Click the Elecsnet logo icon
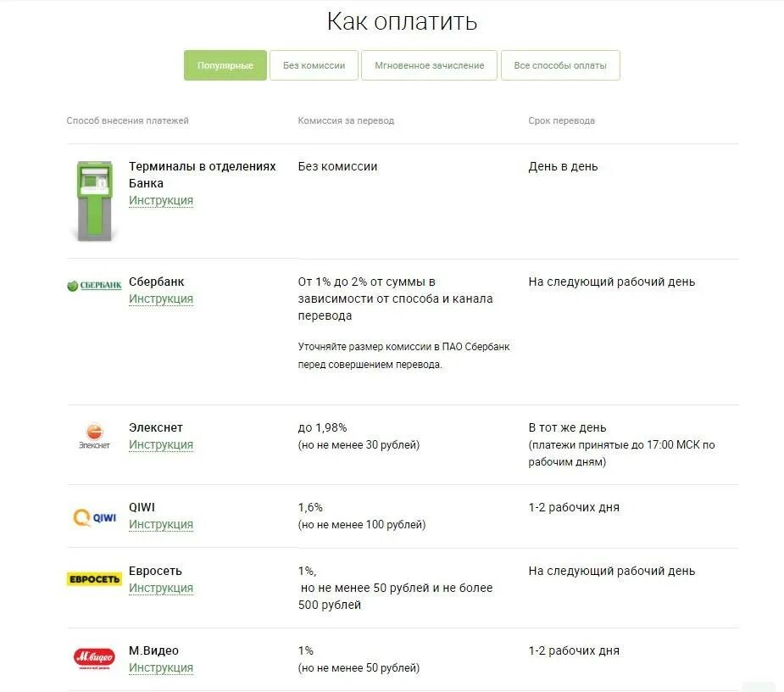This screenshot has height=692, width=784. click(94, 436)
